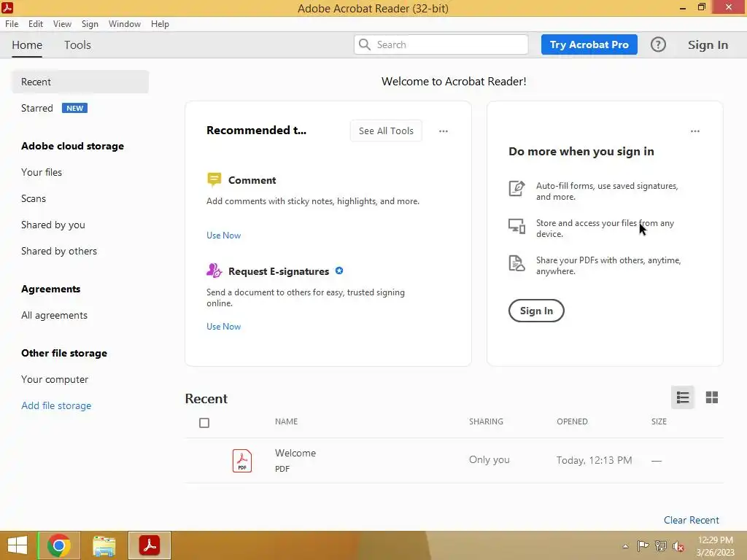747x560 pixels.
Task: Open File Explorer from the taskbar
Action: 104,545
